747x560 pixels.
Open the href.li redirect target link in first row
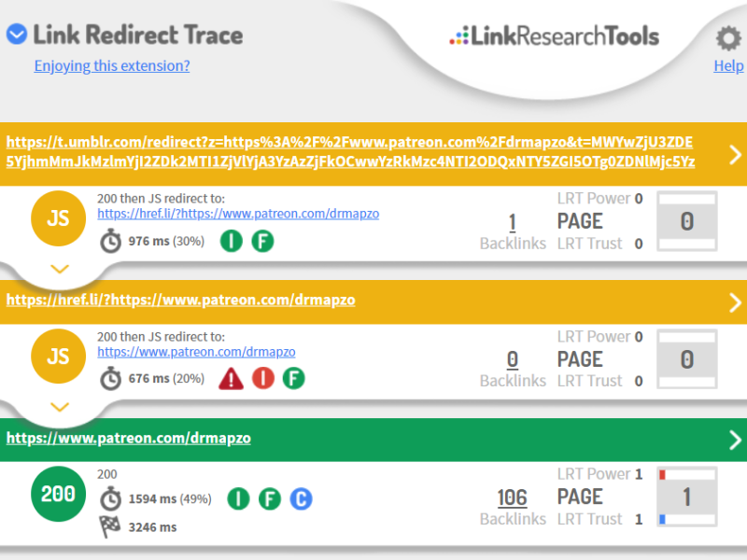(238, 214)
